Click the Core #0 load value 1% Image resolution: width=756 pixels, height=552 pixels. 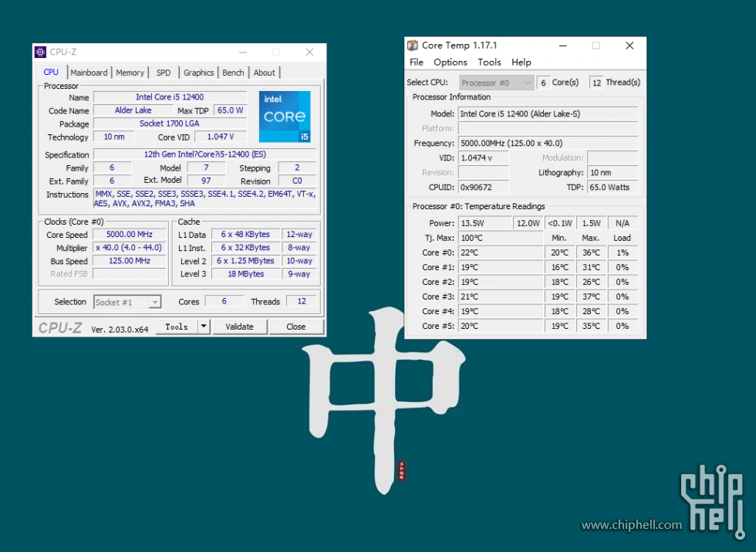pyautogui.click(x=623, y=252)
